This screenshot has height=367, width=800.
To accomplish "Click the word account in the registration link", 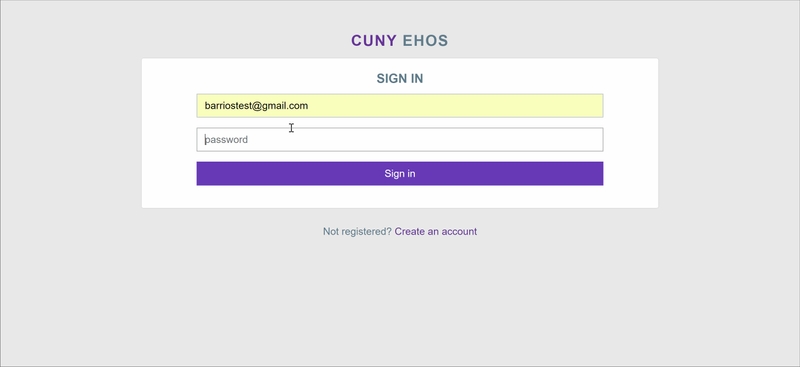I will [459, 231].
